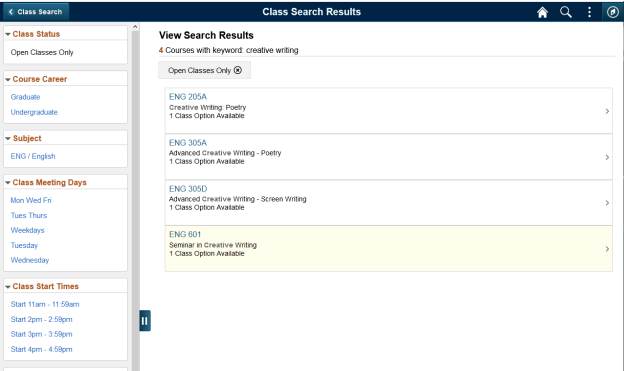Collapse the Course Career section
This screenshot has height=371, width=624.
tap(8, 79)
